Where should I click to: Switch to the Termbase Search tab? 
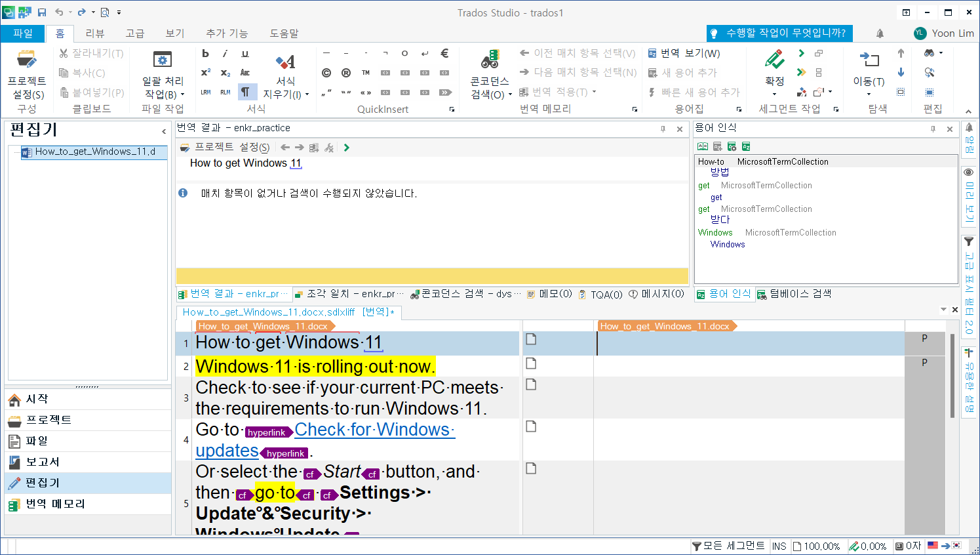click(x=794, y=294)
